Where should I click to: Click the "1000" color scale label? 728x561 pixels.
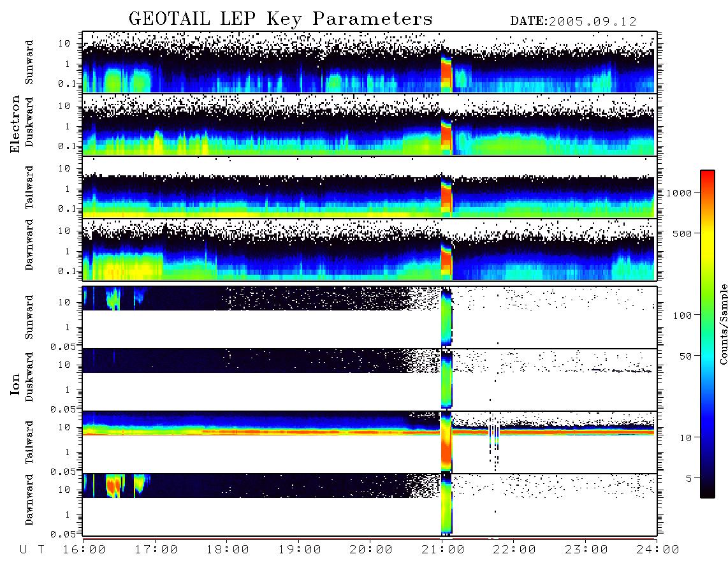click(678, 193)
